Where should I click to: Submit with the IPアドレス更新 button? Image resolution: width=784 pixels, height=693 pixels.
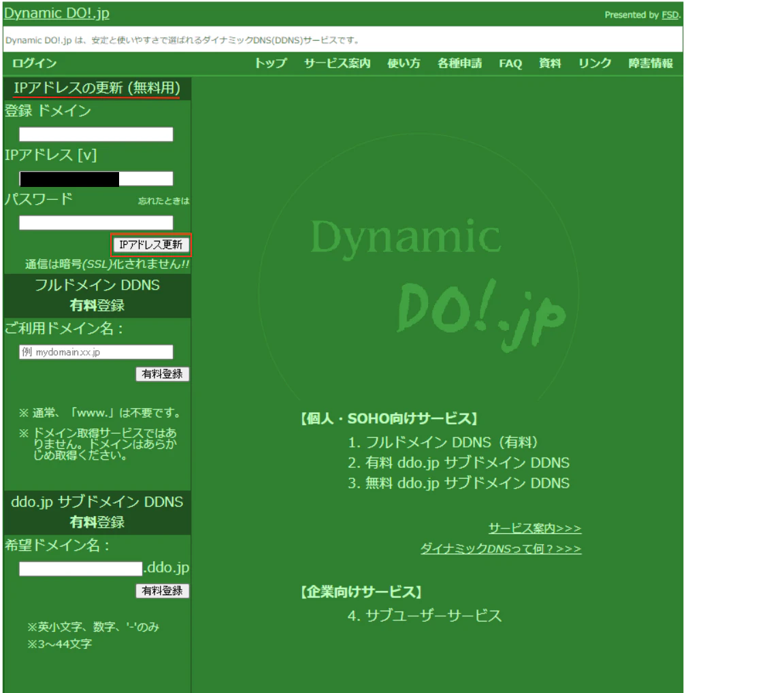point(151,245)
